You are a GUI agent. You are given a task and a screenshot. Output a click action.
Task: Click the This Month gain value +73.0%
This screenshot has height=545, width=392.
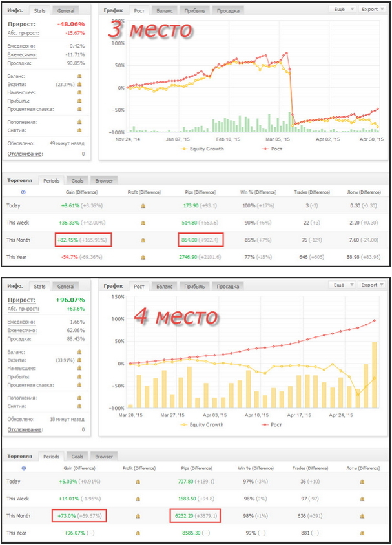67,516
